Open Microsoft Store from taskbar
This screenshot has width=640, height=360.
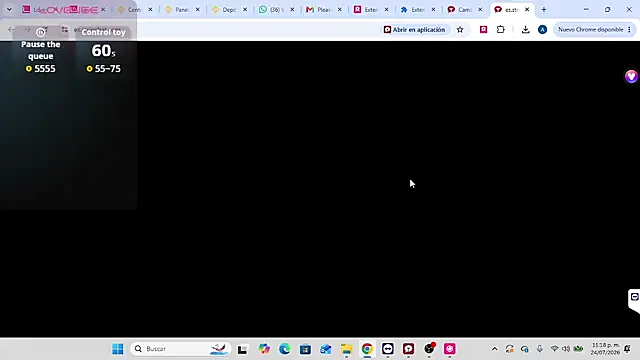coord(305,349)
